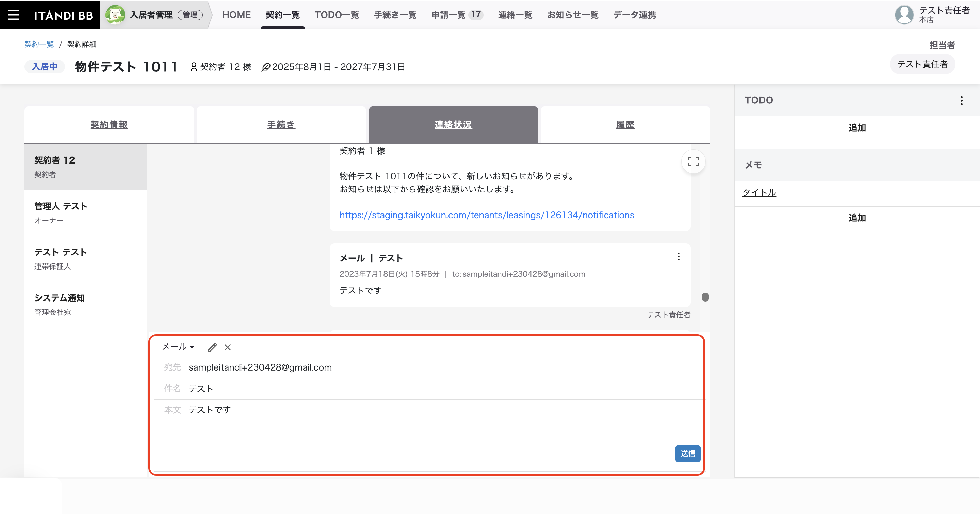Screen dimensions: 980x514
Task: Close the mail composer with X icon
Action: (x=228, y=347)
